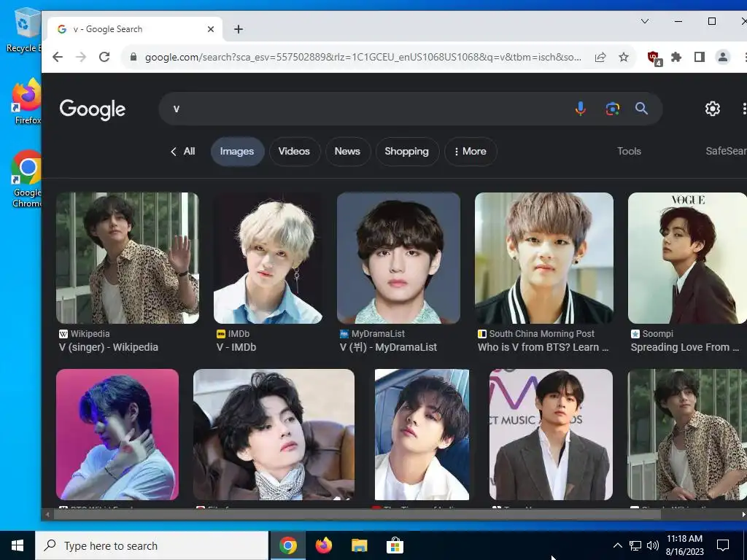Open the uBlock Origin extension icon

[x=654, y=58]
